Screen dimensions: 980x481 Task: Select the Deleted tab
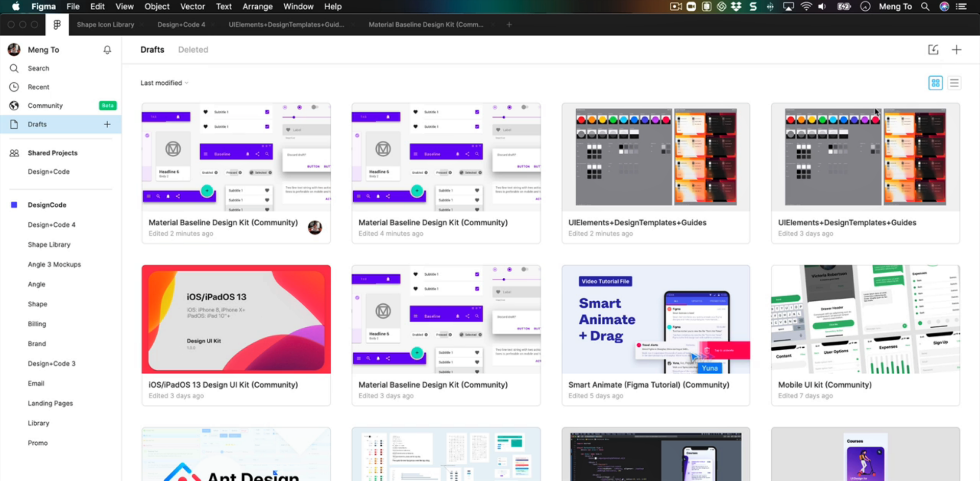[x=193, y=50]
